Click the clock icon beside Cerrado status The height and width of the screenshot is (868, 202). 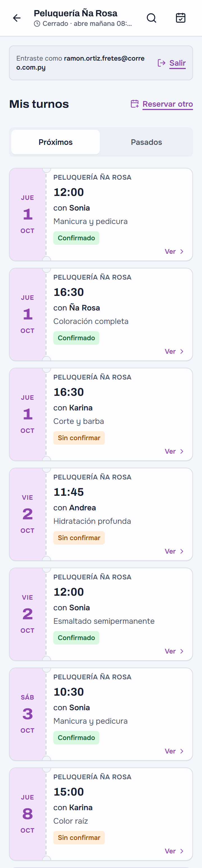[37, 24]
